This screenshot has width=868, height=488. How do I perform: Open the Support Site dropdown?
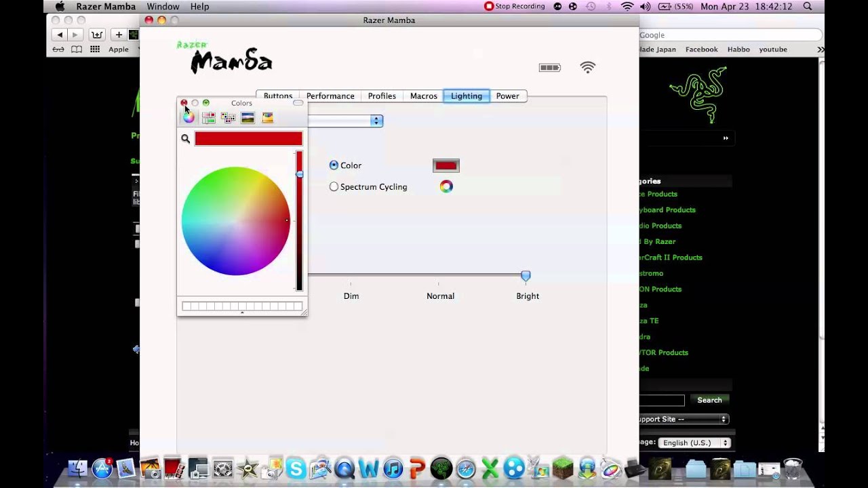684,419
